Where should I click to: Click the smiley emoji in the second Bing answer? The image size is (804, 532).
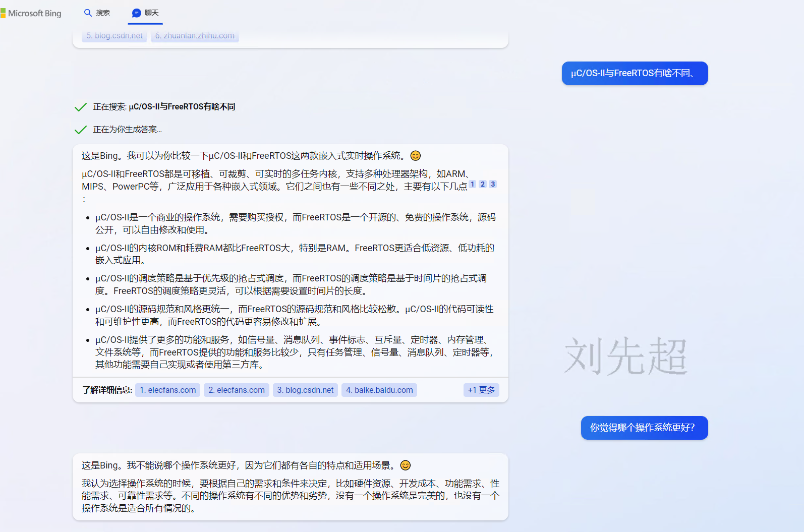[406, 465]
